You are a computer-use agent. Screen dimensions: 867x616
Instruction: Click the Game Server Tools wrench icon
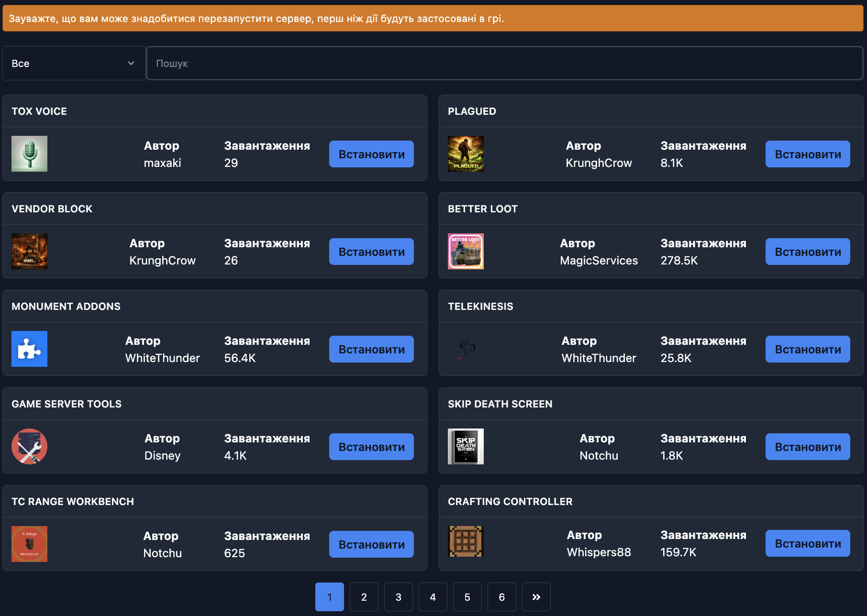(29, 446)
